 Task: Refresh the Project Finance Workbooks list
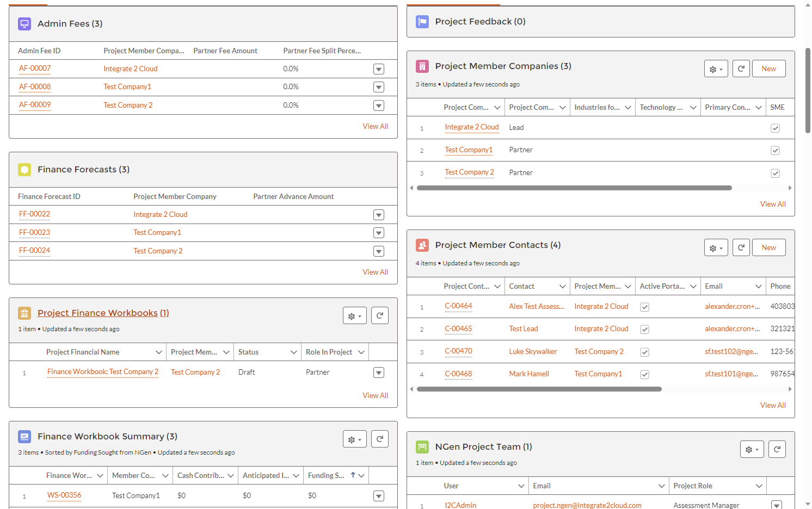pos(380,315)
